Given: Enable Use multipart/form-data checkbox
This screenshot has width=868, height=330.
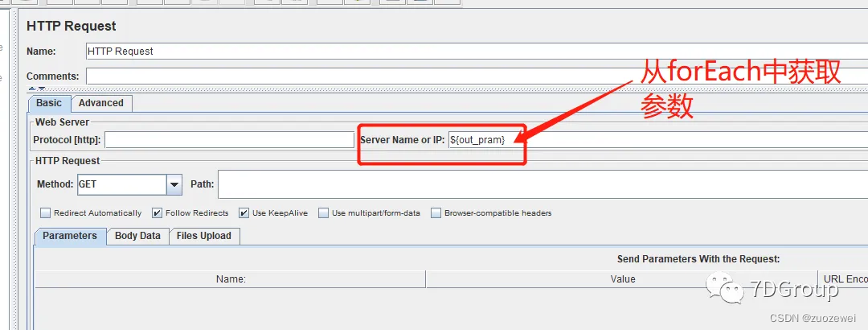Looking at the screenshot, I should point(323,213).
